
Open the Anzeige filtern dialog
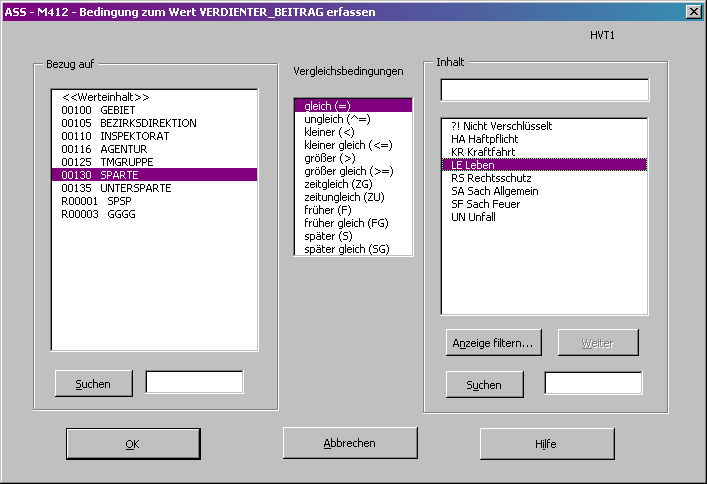click(x=493, y=342)
